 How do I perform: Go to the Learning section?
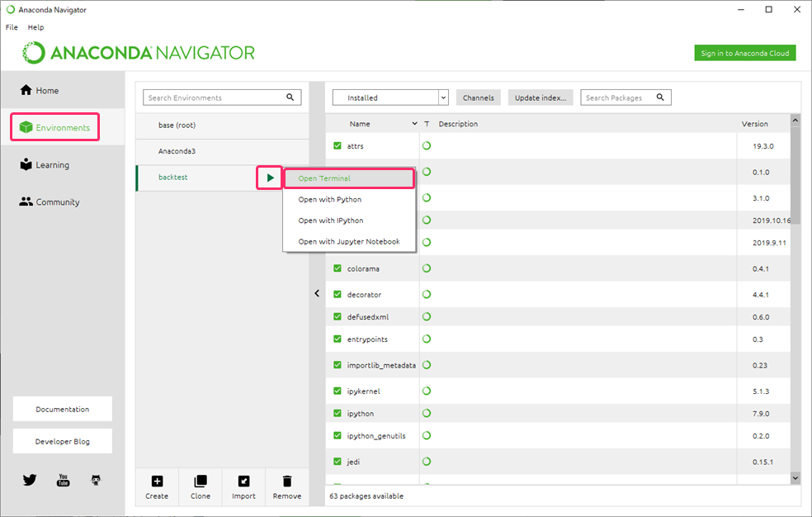tap(45, 164)
